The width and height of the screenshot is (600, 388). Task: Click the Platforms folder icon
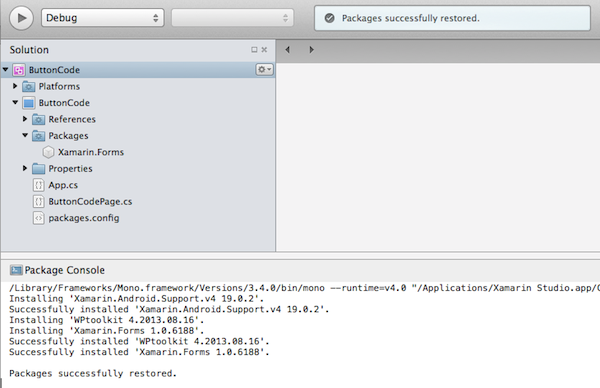[x=29, y=86]
